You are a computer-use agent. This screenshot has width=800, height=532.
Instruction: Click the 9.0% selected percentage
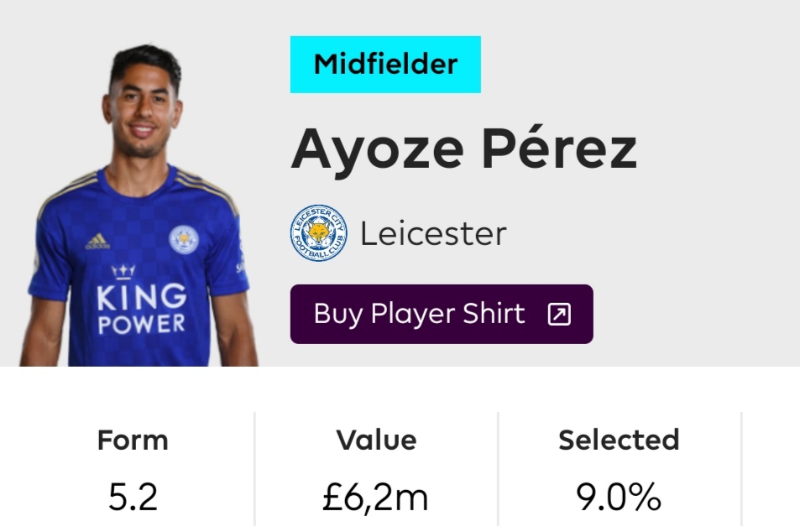click(x=619, y=498)
